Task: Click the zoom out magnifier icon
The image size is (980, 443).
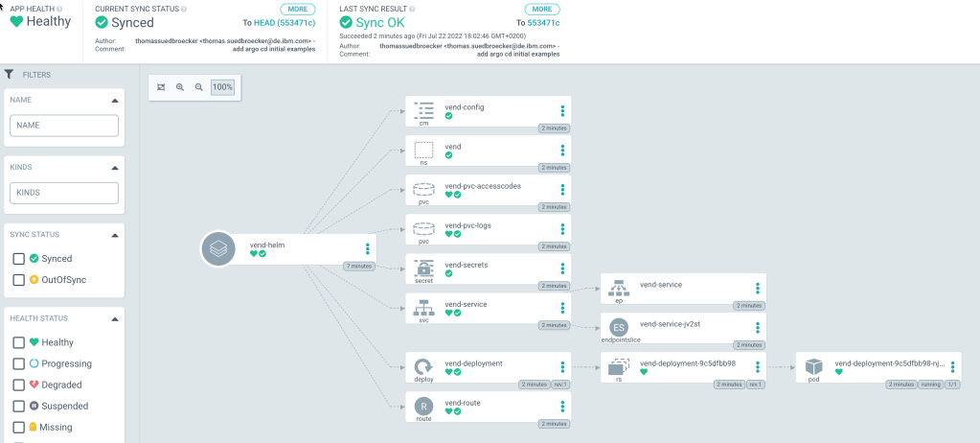Action: coord(198,87)
